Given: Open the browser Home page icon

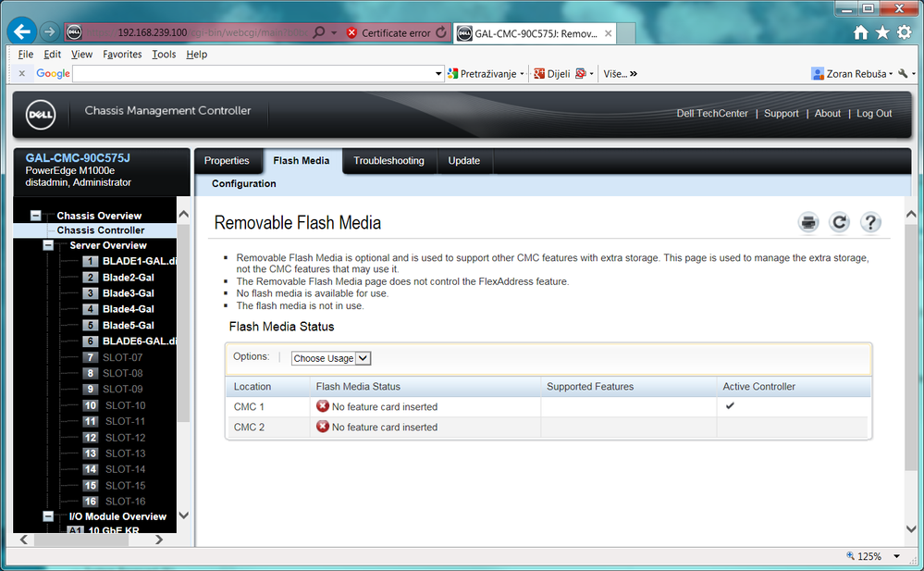Looking at the screenshot, I should coord(860,32).
